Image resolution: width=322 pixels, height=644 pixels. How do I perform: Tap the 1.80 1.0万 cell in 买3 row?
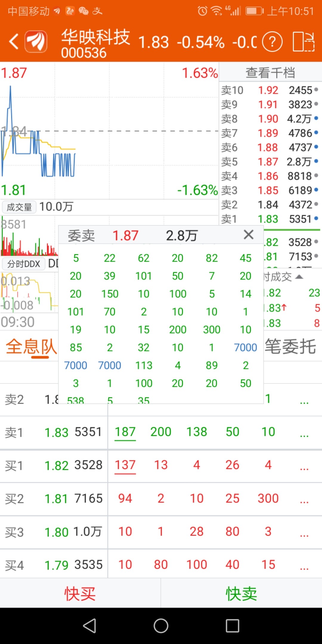[x=73, y=532]
